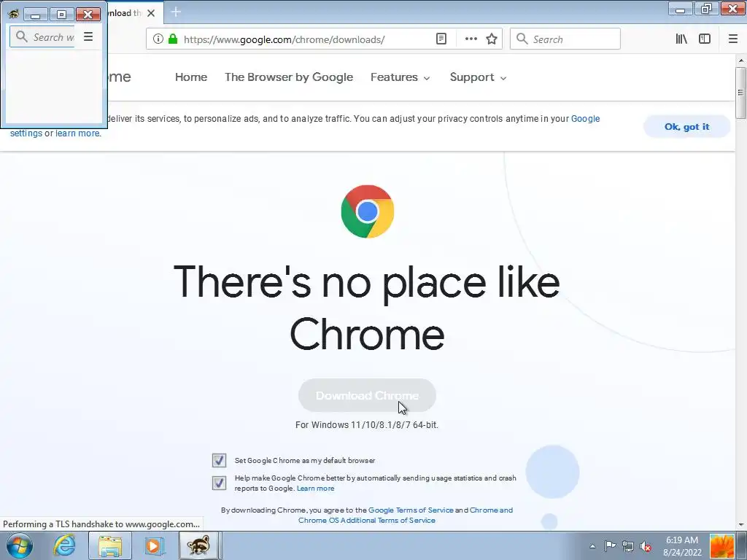747x560 pixels.
Task: Open Windows Explorer folder from taskbar
Action: click(110, 545)
